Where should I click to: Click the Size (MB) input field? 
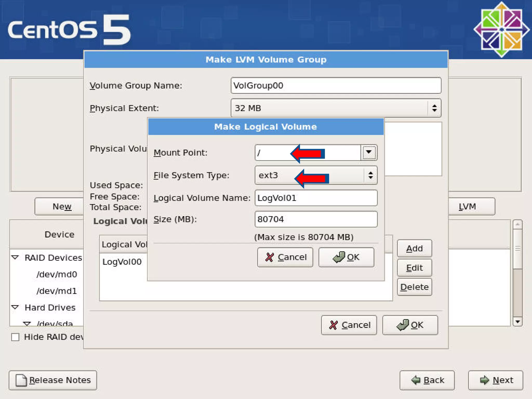point(316,219)
